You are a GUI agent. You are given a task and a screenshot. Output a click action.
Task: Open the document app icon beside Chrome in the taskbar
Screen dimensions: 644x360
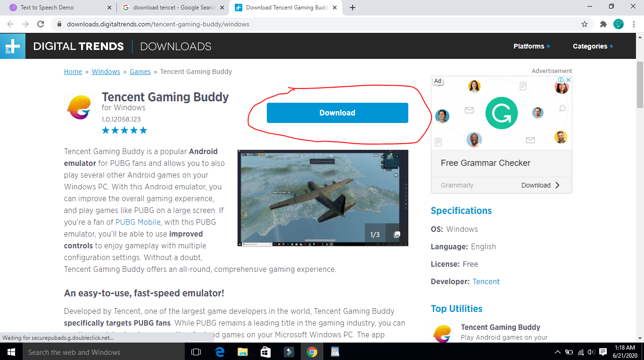click(x=335, y=352)
